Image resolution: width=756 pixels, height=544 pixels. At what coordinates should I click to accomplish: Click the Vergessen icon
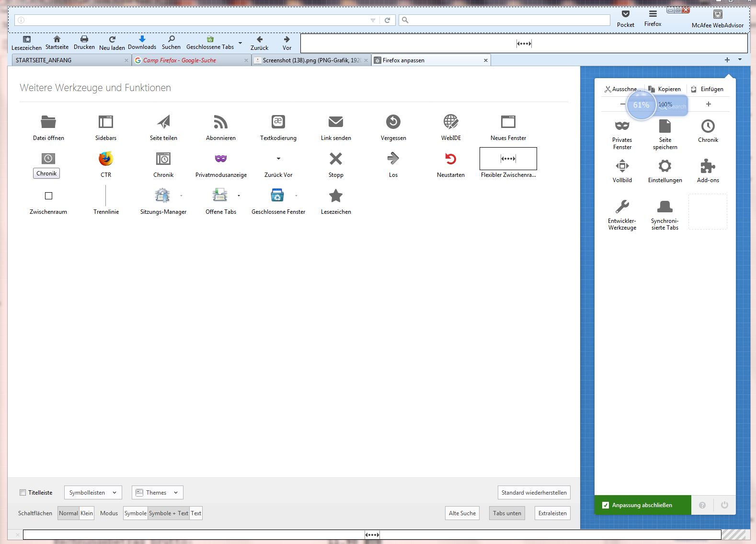coord(393,122)
